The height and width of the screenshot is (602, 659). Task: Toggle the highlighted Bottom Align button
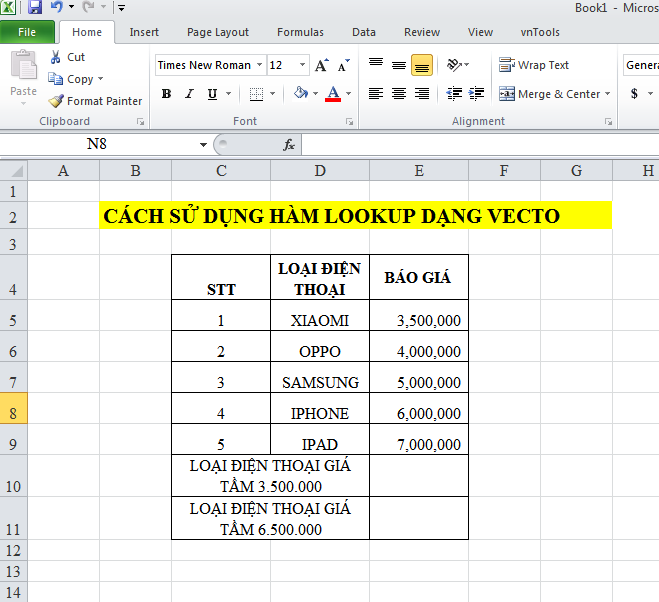(422, 65)
